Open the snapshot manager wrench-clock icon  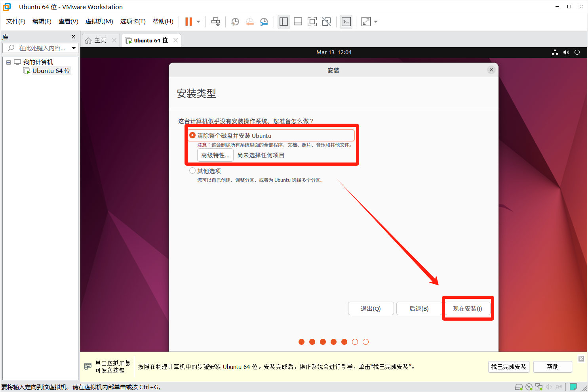(264, 22)
